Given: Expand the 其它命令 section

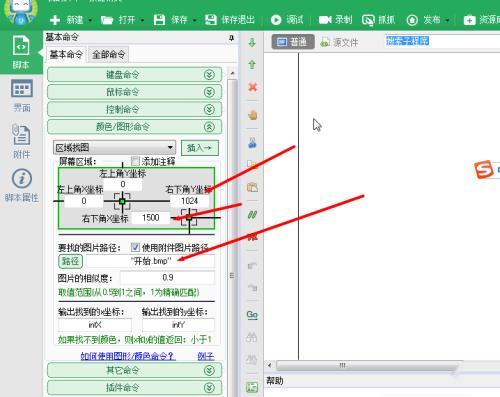Looking at the screenshot, I should point(134,370).
